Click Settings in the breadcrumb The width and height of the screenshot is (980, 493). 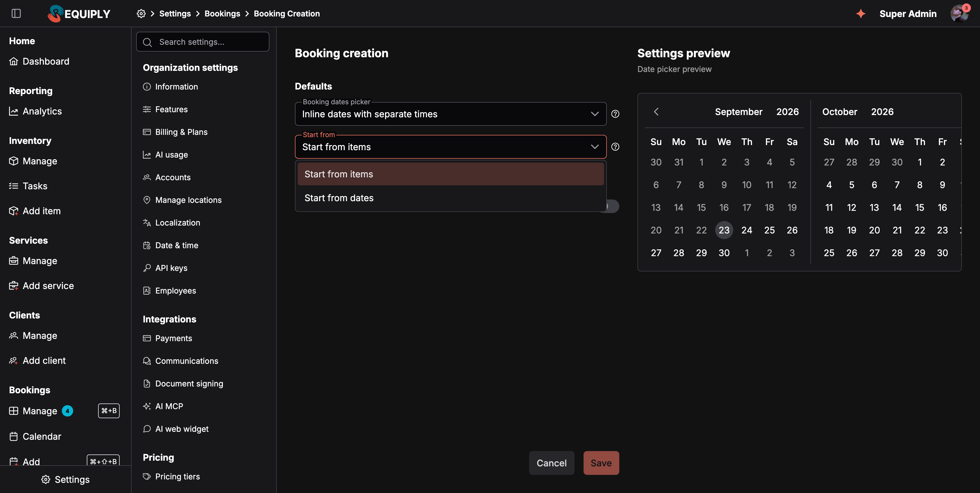click(175, 14)
